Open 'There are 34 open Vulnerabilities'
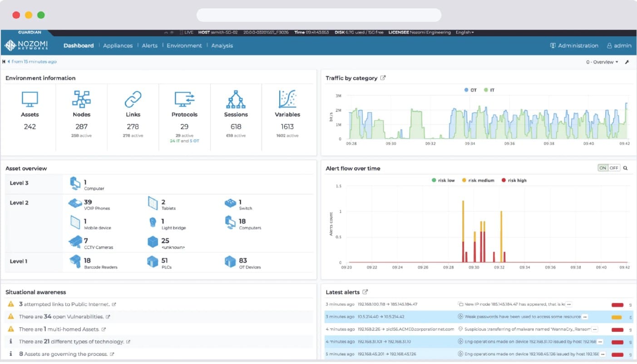This screenshot has height=364, width=637. (x=61, y=317)
